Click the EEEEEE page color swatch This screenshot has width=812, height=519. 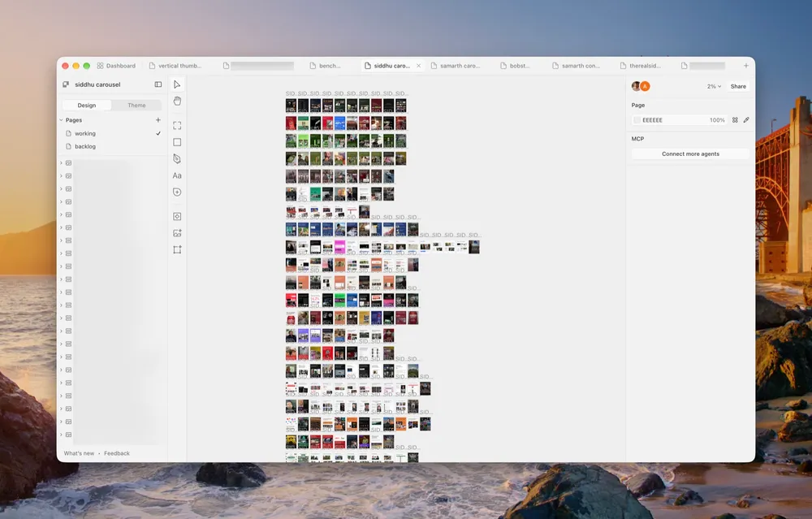[x=637, y=119]
